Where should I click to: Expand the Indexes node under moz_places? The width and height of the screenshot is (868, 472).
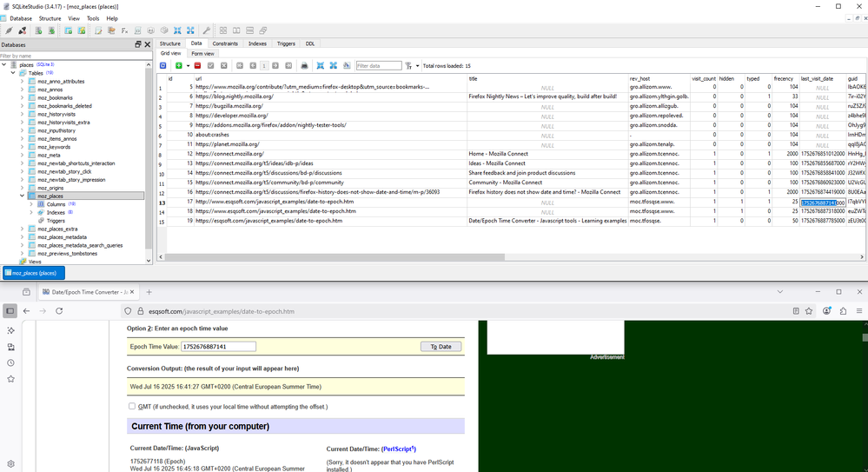[31, 212]
